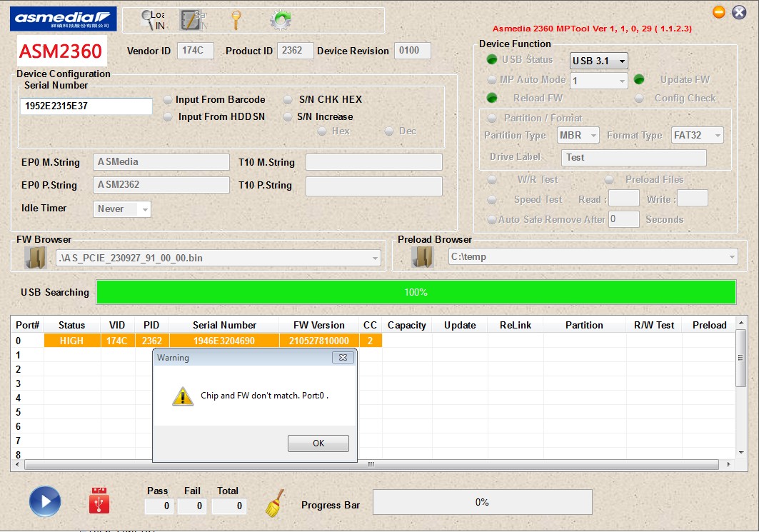Click the Drive Label Test field
This screenshot has height=532, width=759.
coord(633,158)
